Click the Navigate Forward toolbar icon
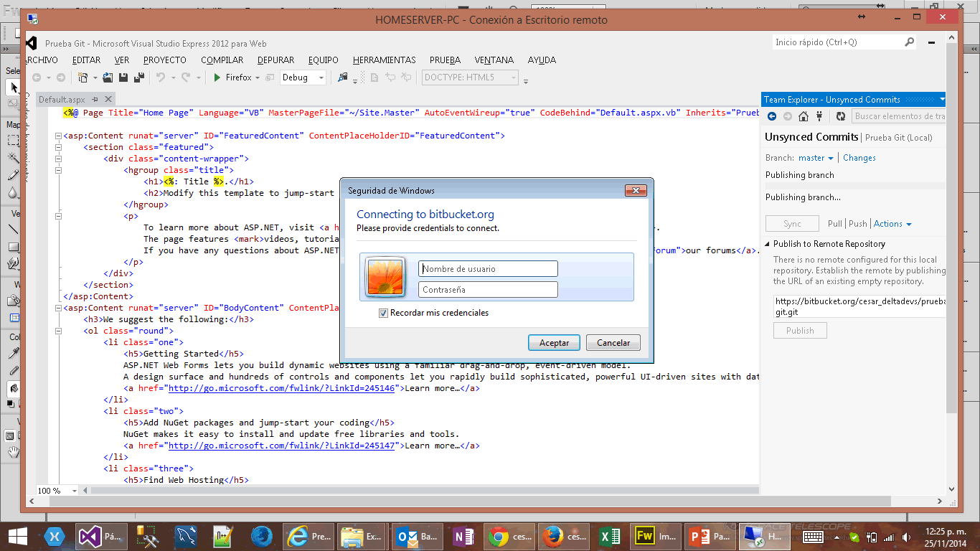 (x=60, y=77)
